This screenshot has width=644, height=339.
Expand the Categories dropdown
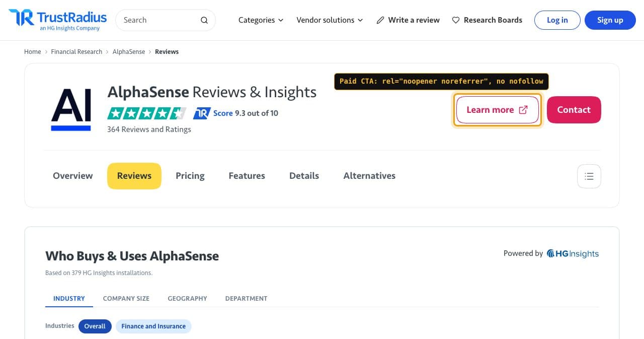click(261, 20)
